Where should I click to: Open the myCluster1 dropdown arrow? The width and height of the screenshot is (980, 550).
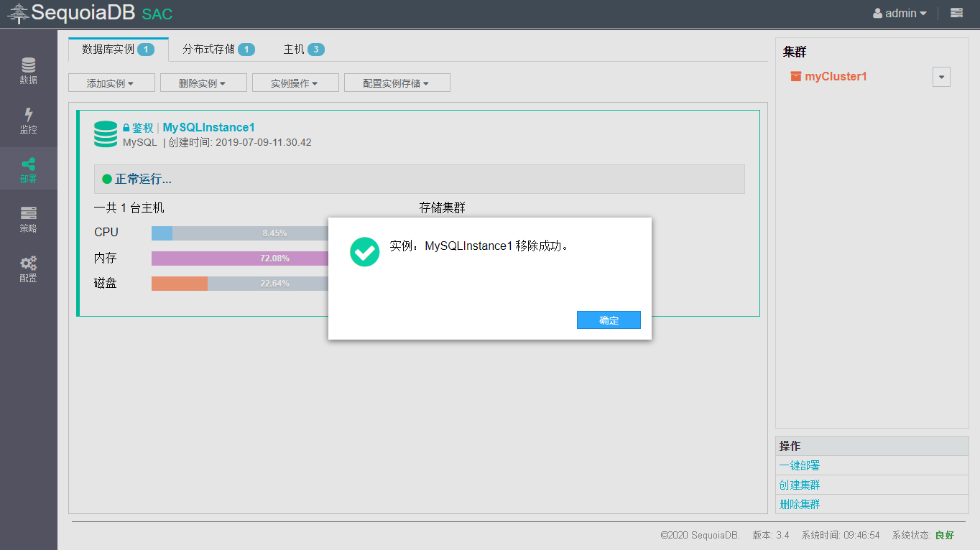[941, 77]
